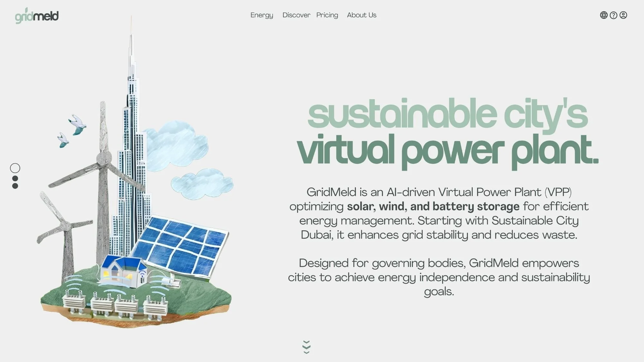Open the user account icon

coord(623,15)
